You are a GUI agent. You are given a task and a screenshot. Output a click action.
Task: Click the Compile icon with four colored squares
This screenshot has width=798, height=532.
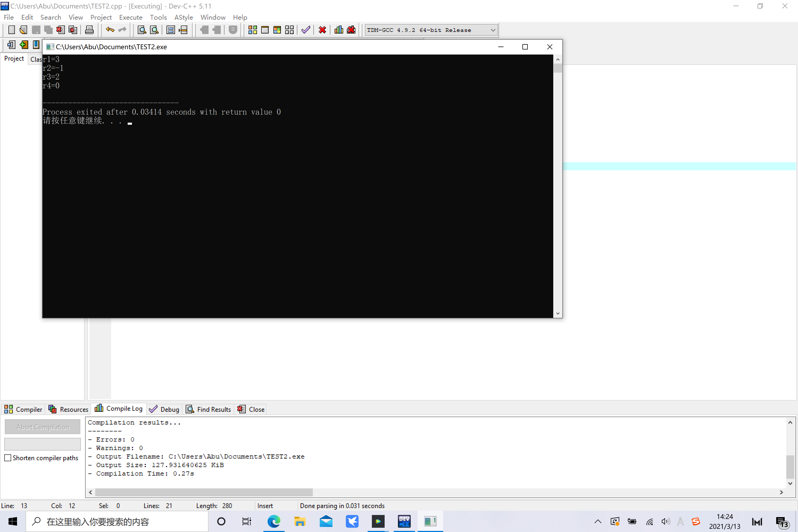[252, 30]
